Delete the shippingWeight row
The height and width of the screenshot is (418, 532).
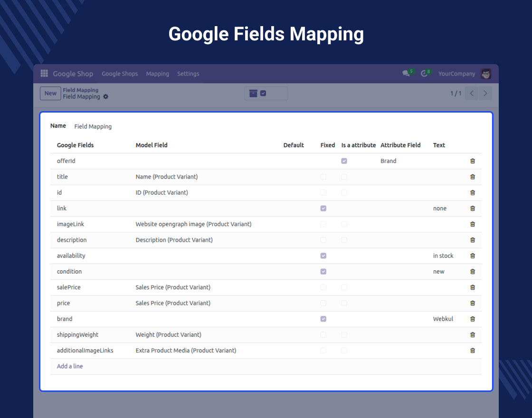point(473,334)
